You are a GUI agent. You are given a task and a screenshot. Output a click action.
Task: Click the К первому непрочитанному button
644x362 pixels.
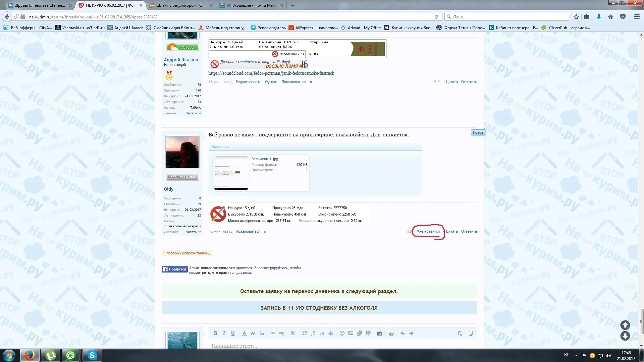(186, 253)
